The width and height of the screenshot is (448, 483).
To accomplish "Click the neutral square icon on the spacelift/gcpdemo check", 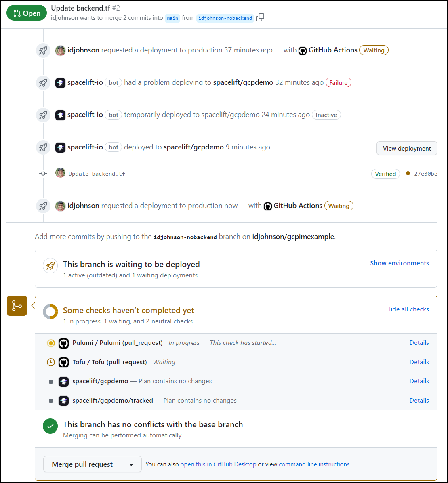I will tap(51, 382).
